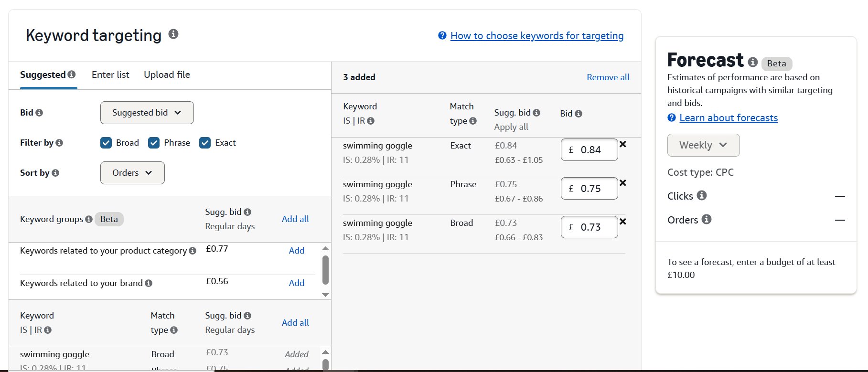868x372 pixels.
Task: Click Add all for keyword groups
Action: point(295,219)
